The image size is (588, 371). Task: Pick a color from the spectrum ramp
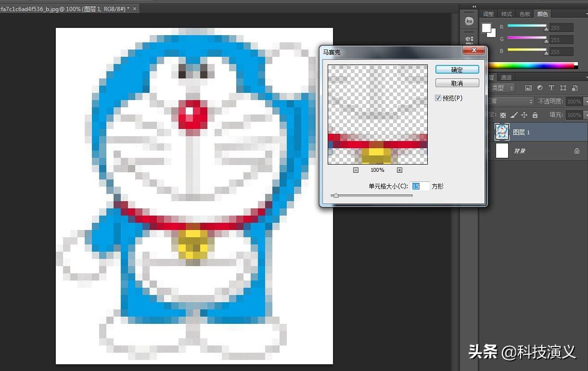point(533,65)
